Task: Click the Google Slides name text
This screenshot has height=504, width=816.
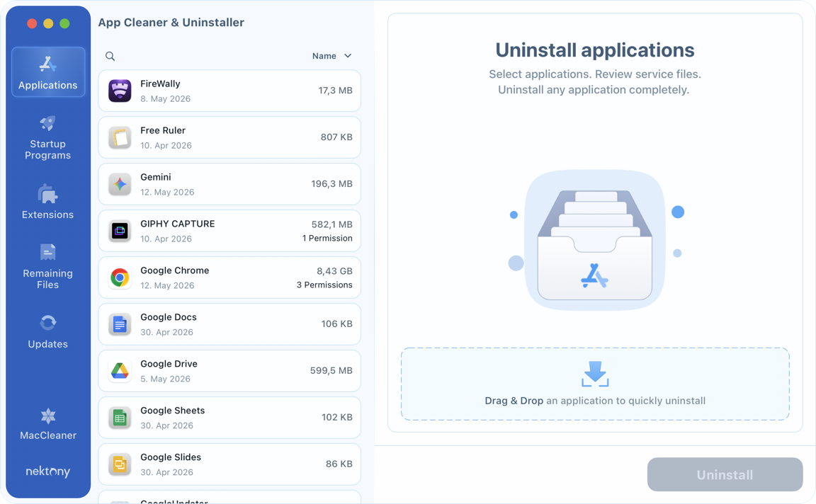Action: coord(171,457)
